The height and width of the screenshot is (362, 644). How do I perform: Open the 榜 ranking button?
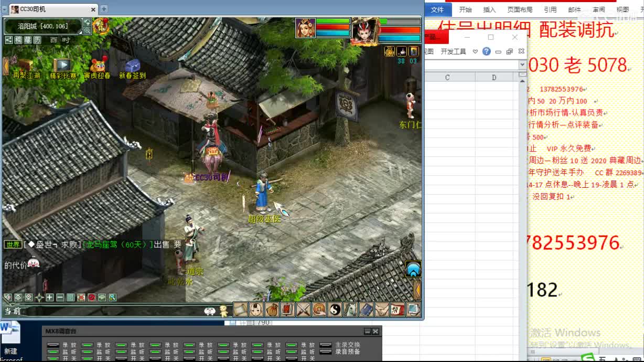point(18,40)
